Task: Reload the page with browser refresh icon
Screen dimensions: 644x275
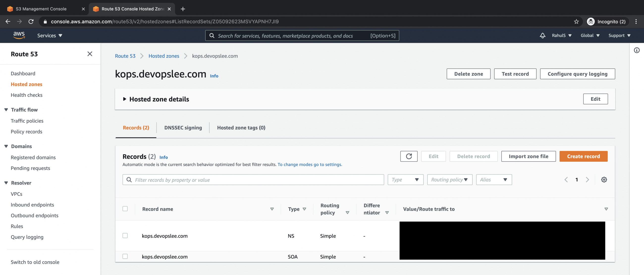Action: 31,22
